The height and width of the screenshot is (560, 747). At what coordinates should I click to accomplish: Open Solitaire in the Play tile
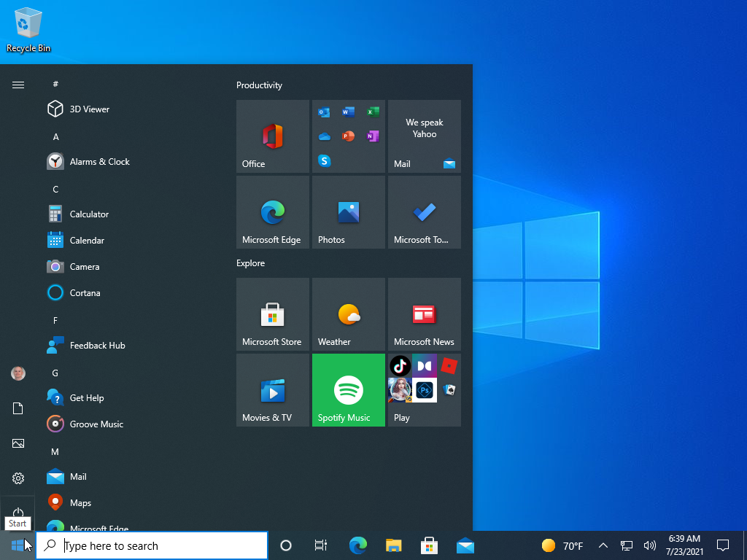coord(449,391)
